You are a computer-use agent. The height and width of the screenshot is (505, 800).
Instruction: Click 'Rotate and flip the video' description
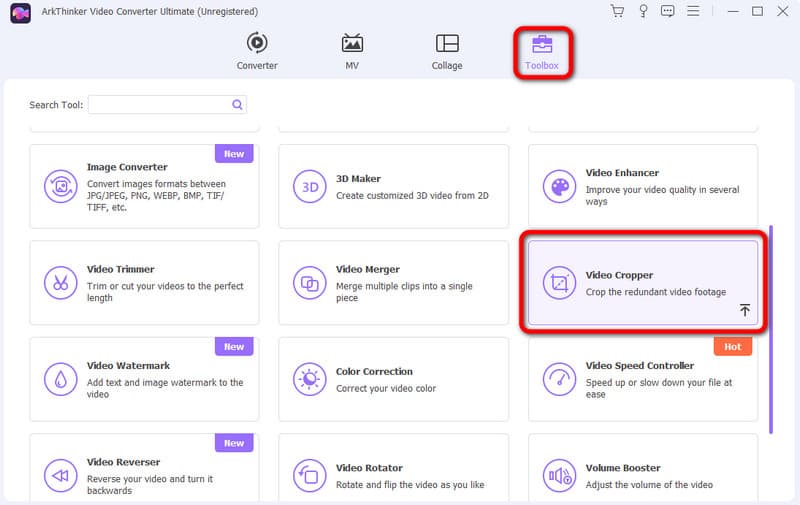click(410, 485)
